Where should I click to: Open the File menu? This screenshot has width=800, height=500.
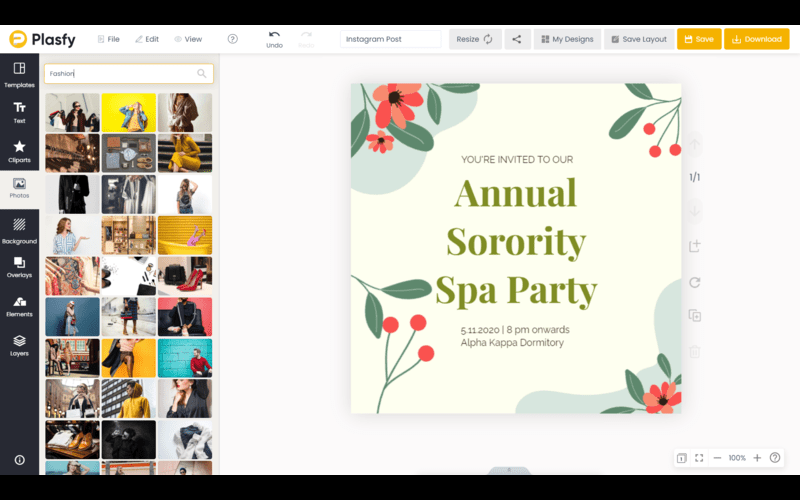tap(108, 39)
